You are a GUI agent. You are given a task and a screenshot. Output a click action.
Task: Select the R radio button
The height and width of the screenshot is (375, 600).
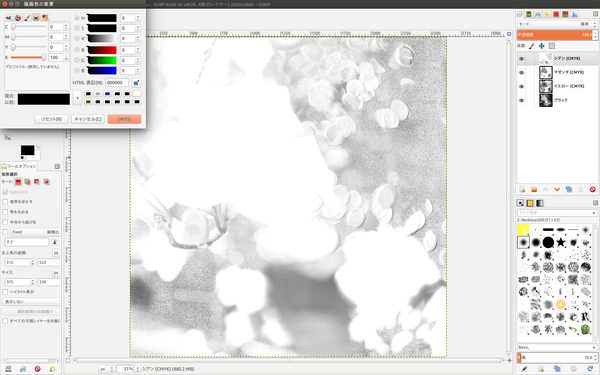tap(77, 50)
